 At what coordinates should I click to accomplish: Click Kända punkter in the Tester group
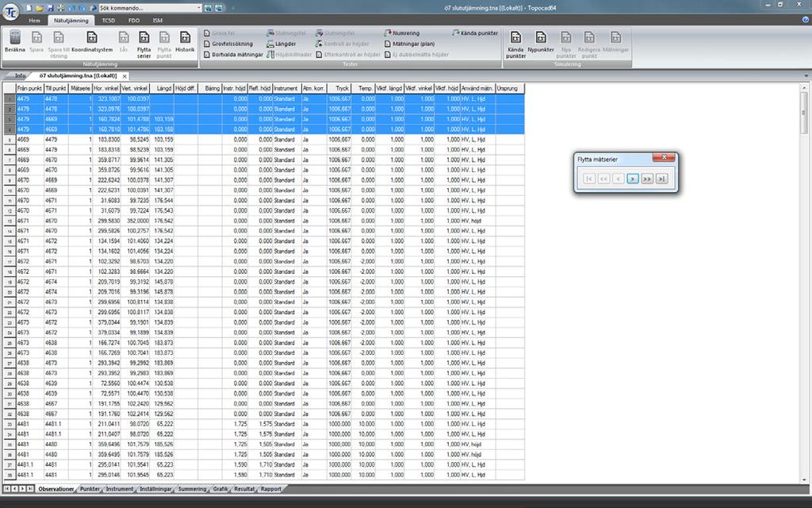coord(475,33)
